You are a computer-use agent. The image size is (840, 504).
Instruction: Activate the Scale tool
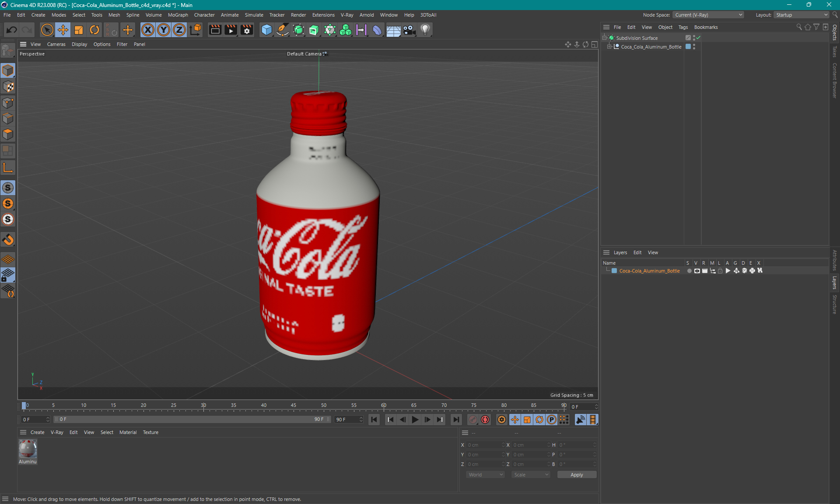pyautogui.click(x=79, y=30)
